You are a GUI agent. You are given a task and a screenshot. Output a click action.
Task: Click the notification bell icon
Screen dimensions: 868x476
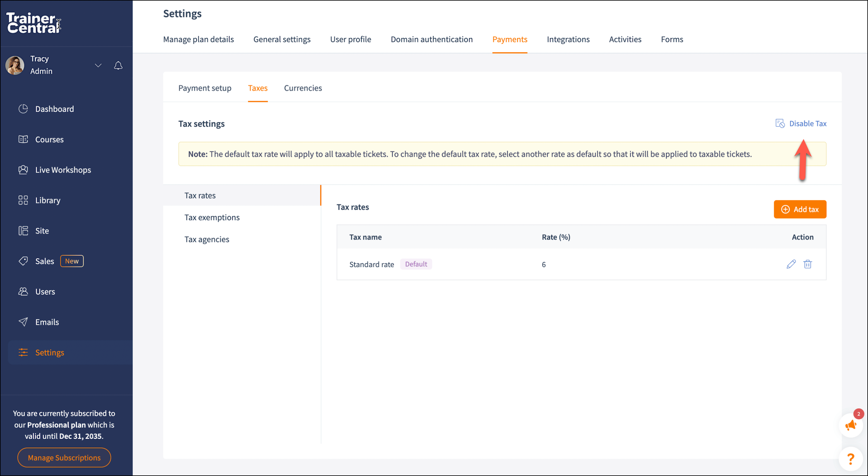click(x=118, y=65)
